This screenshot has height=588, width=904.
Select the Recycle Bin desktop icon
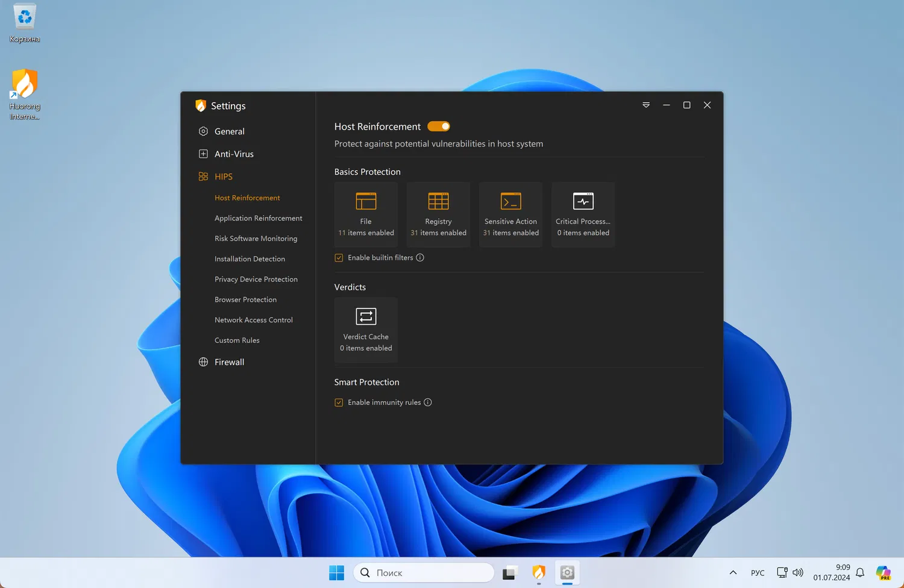[x=25, y=24]
